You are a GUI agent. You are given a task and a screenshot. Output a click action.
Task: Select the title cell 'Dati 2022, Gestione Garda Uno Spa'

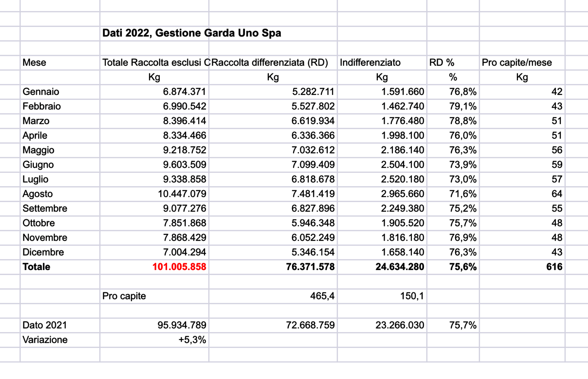[x=192, y=33]
